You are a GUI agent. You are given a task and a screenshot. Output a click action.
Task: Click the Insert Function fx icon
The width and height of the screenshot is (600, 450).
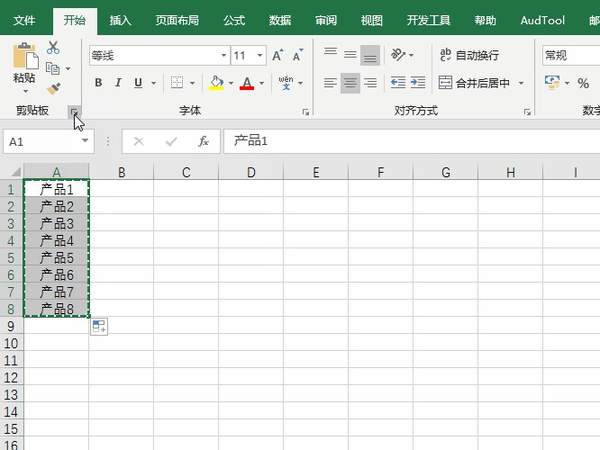coord(203,142)
